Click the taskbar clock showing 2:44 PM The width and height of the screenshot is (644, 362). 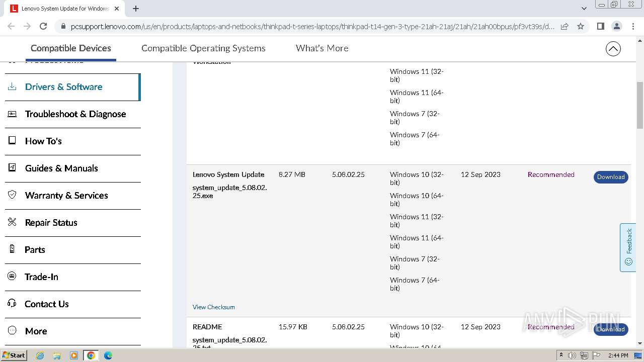pyautogui.click(x=618, y=355)
